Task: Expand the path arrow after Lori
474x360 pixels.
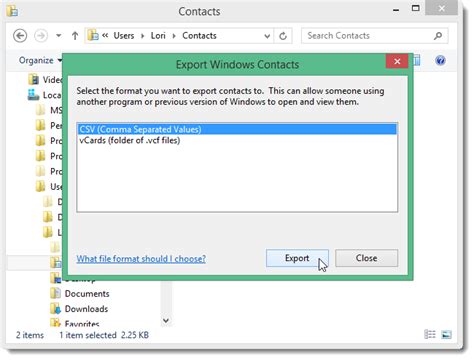Action: pyautogui.click(x=174, y=36)
